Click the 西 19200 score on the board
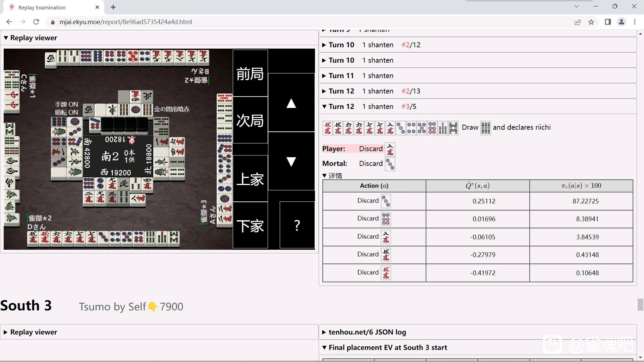 pos(116,172)
